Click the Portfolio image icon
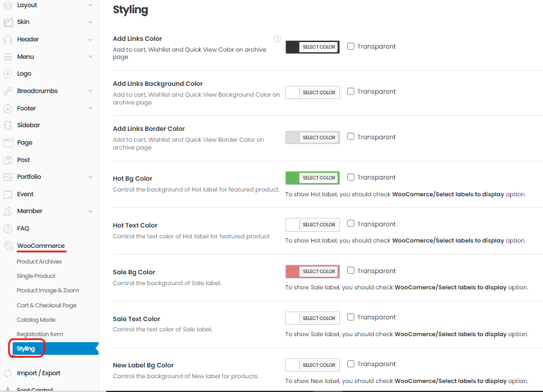This screenshot has width=543, height=392. pos(8,177)
